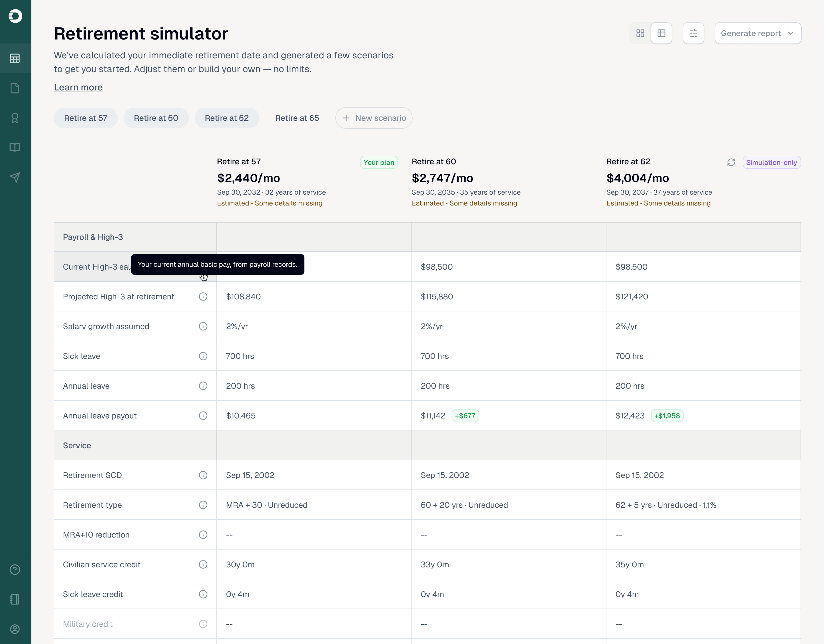Image resolution: width=824 pixels, height=644 pixels.
Task: Open the user profile icon in sidebar
Action: coord(15,629)
